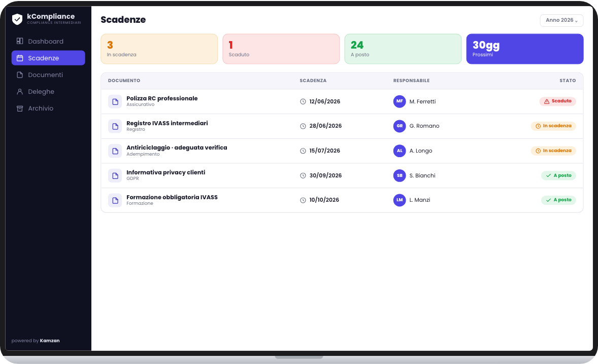Click the name M. Ferretti

[x=422, y=102]
